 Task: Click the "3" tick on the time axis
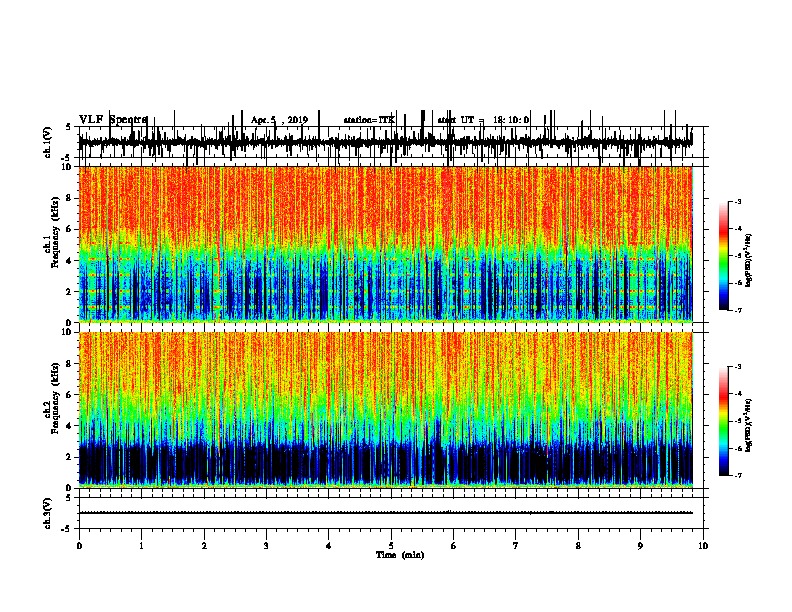pyautogui.click(x=266, y=546)
